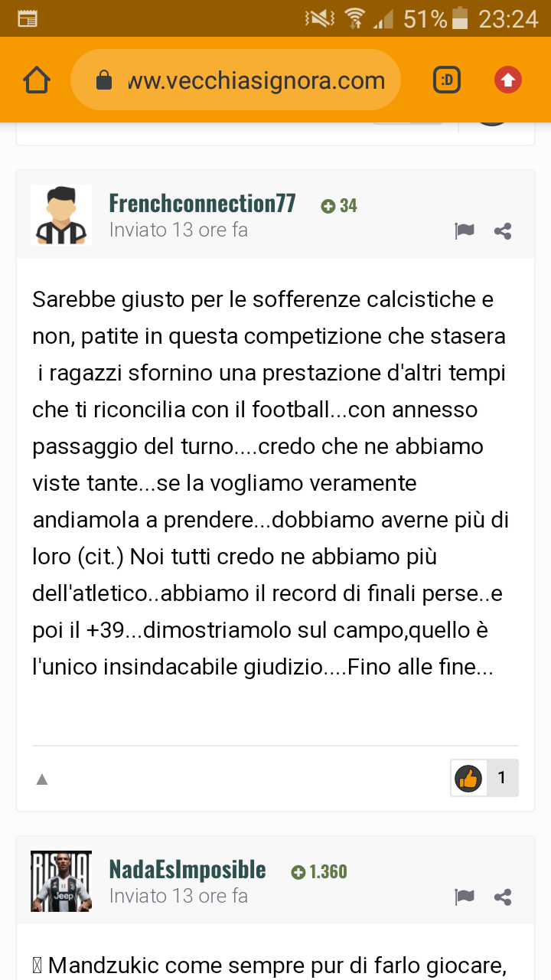Image resolution: width=551 pixels, height=980 pixels.
Task: Flag NadaEsImposible's post
Action: pyautogui.click(x=465, y=897)
